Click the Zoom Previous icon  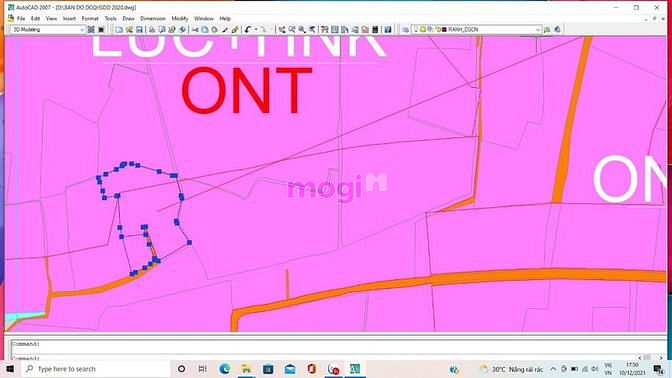tap(312, 30)
